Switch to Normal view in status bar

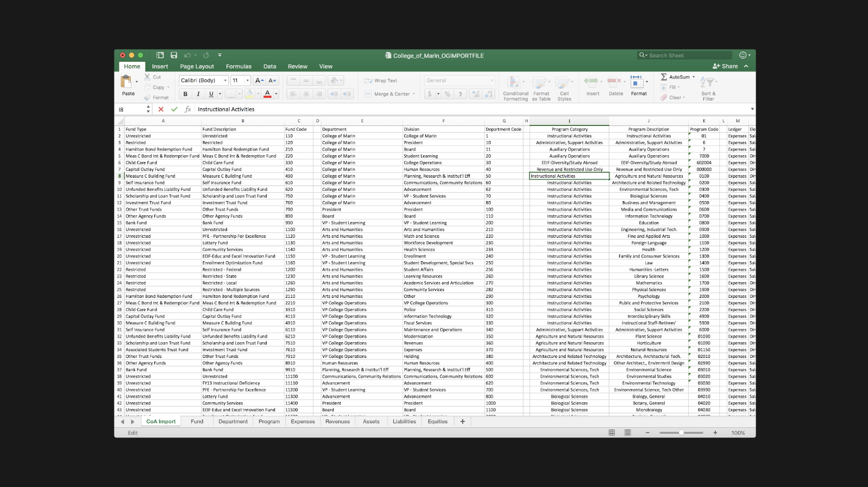coord(612,433)
